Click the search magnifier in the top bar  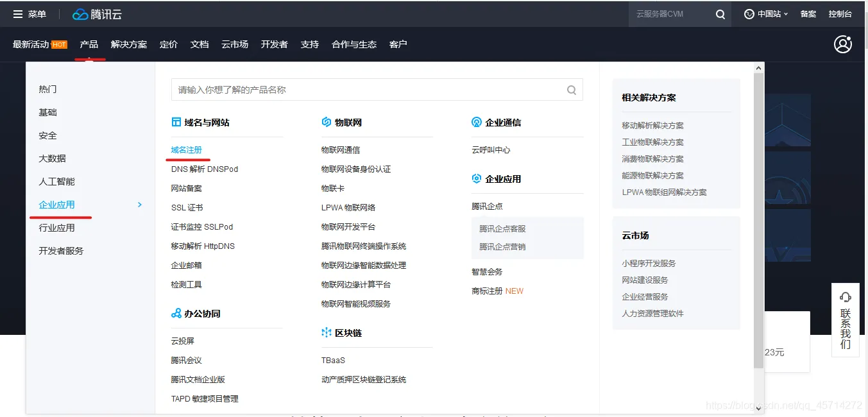coord(720,13)
